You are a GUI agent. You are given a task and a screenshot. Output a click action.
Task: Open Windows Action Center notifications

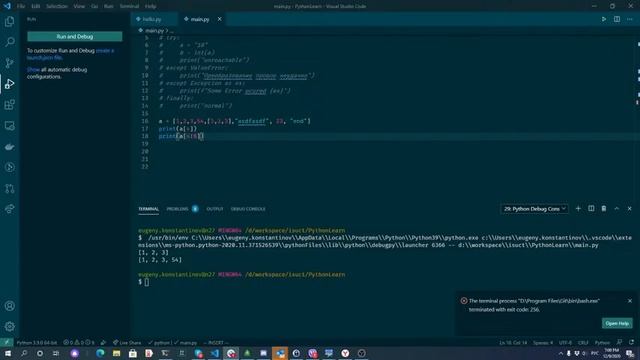pos(630,353)
